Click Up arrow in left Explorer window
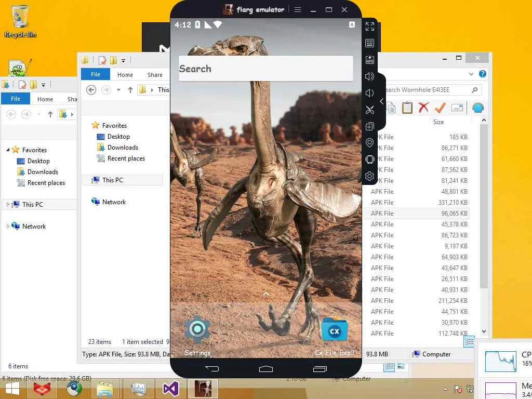The height and width of the screenshot is (399, 532). pos(50,114)
